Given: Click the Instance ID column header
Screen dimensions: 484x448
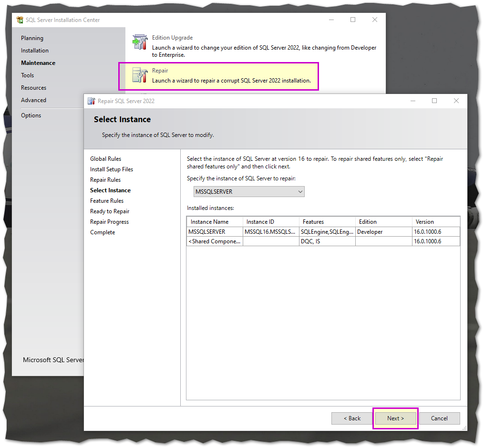Looking at the screenshot, I should click(x=271, y=222).
